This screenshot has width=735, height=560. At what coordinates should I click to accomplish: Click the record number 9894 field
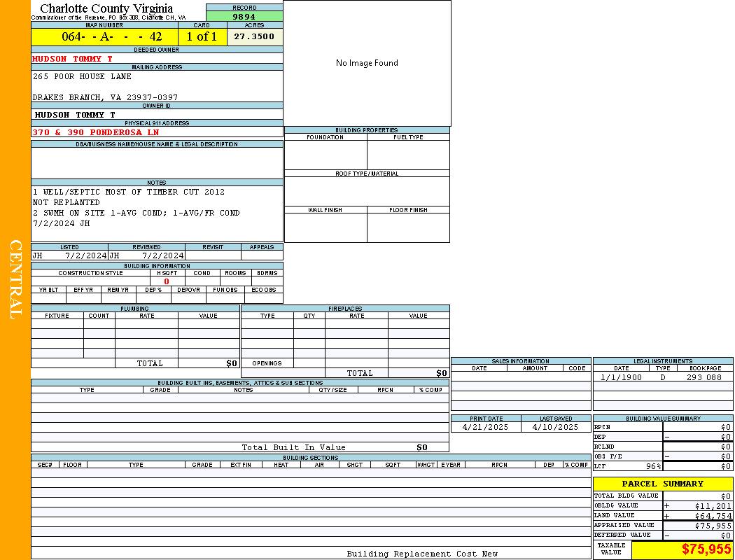244,16
